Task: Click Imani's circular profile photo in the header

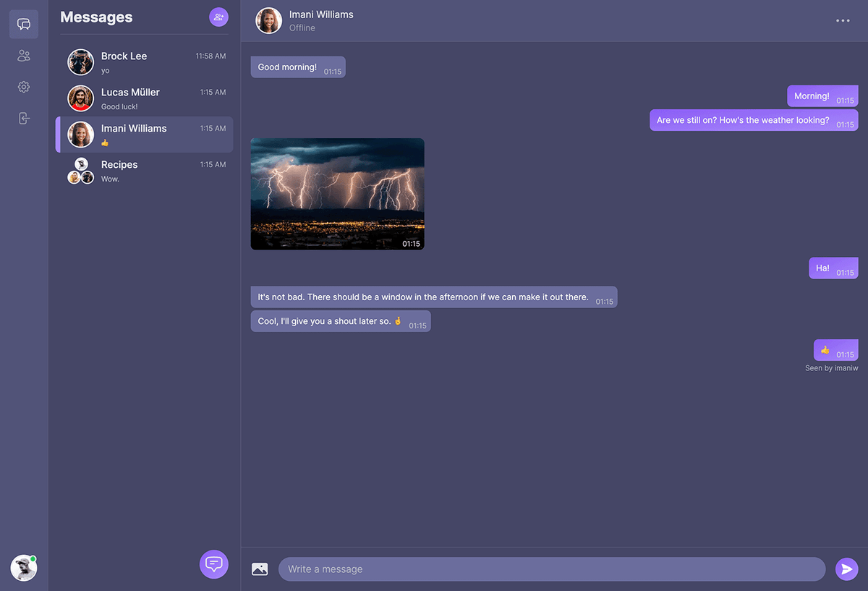Action: click(x=268, y=20)
